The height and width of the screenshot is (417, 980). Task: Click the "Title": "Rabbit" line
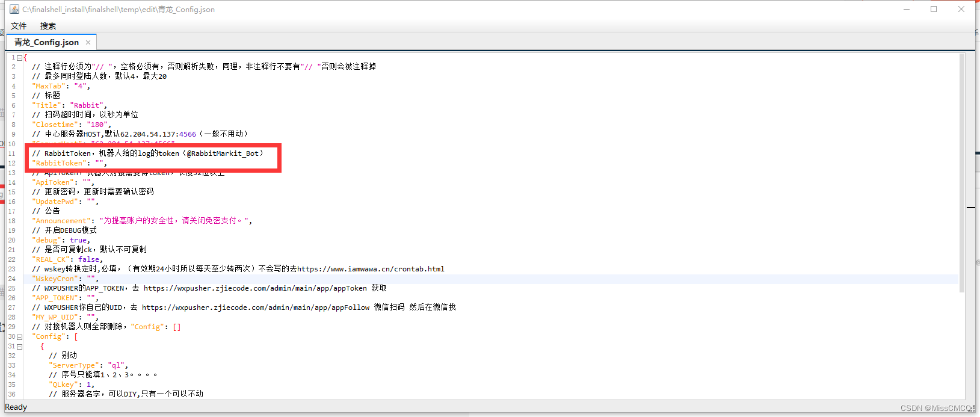pos(69,105)
